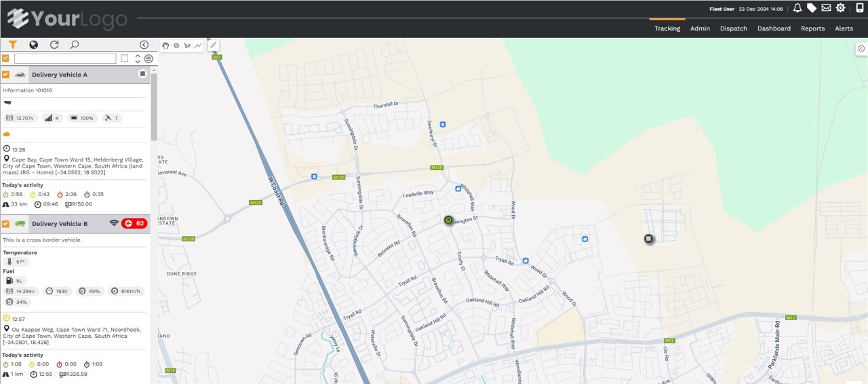Open the notifications bell
This screenshot has height=384, width=868.
pyautogui.click(x=797, y=8)
